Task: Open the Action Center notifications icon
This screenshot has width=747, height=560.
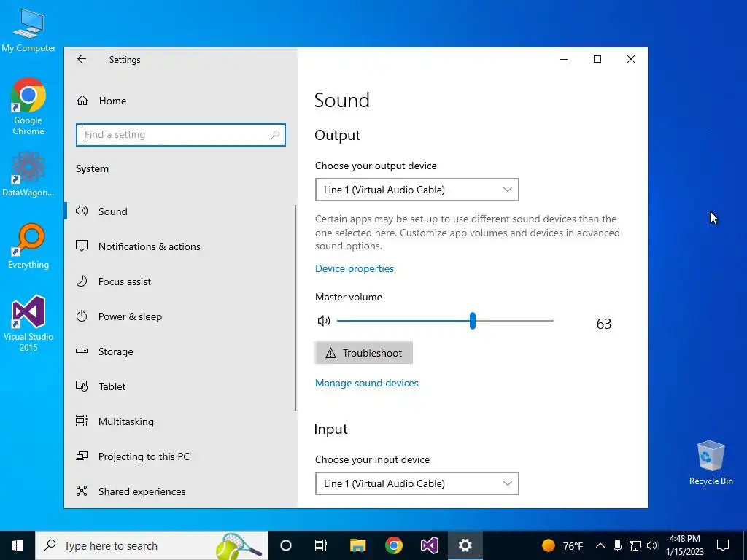Action: point(723,545)
